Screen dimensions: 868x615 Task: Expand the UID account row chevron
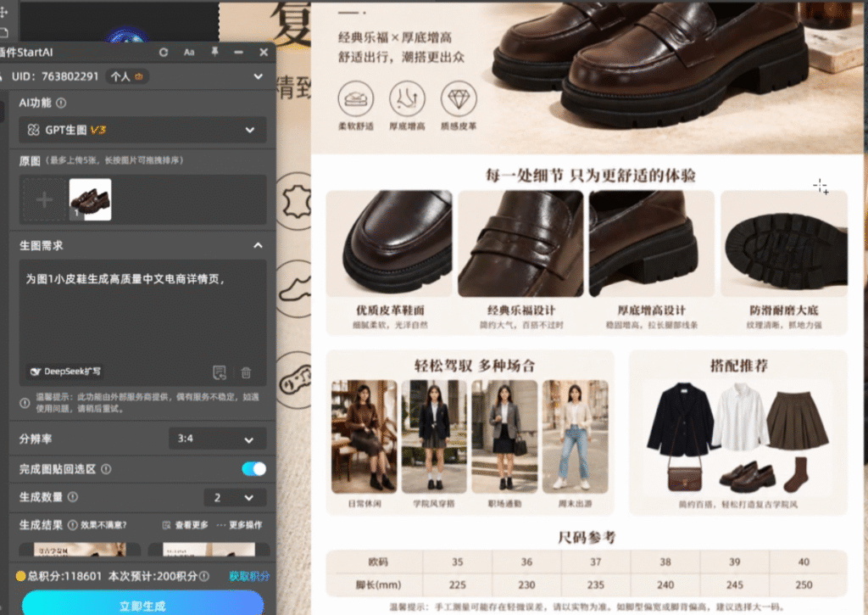257,75
